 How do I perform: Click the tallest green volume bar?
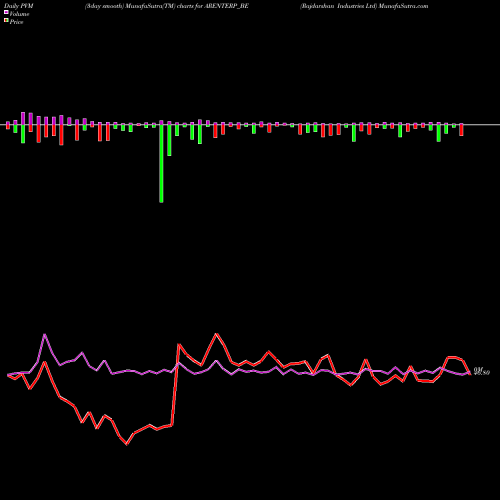(x=161, y=164)
